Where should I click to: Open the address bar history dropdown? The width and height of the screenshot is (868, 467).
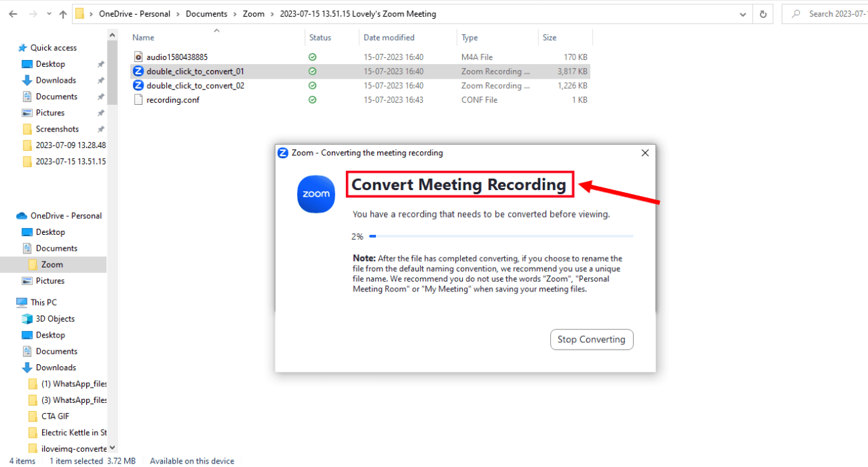744,14
